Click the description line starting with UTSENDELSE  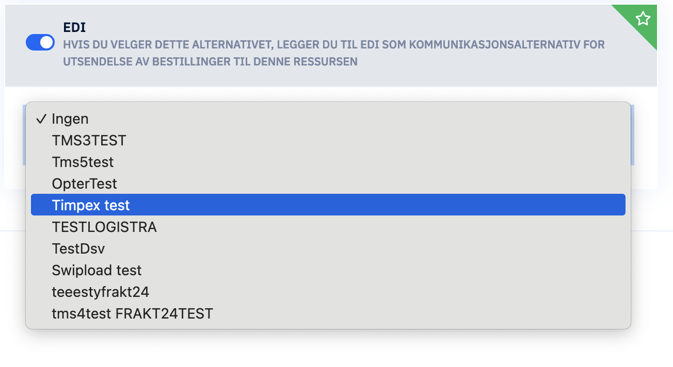pos(210,62)
